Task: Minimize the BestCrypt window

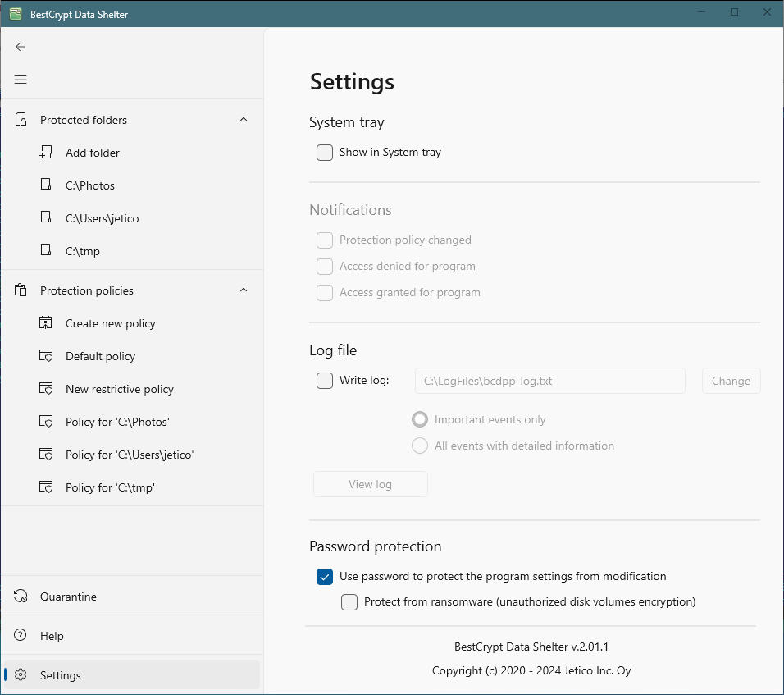Action: tap(701, 12)
